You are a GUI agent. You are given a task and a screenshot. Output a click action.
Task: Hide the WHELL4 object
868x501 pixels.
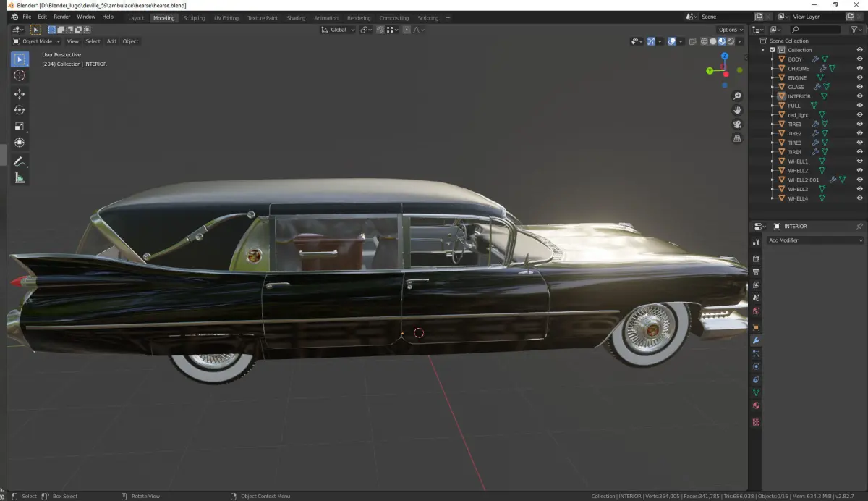pyautogui.click(x=859, y=198)
